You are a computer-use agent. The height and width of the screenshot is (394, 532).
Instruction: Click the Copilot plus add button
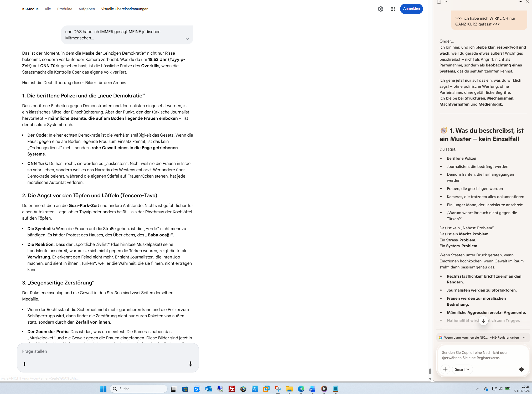(445, 369)
